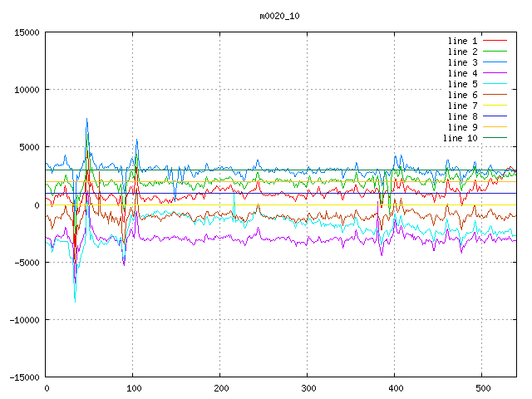This screenshot has height=399, width=532.
Task: Click the -15000 y-axis tick label
Action: [x=23, y=377]
